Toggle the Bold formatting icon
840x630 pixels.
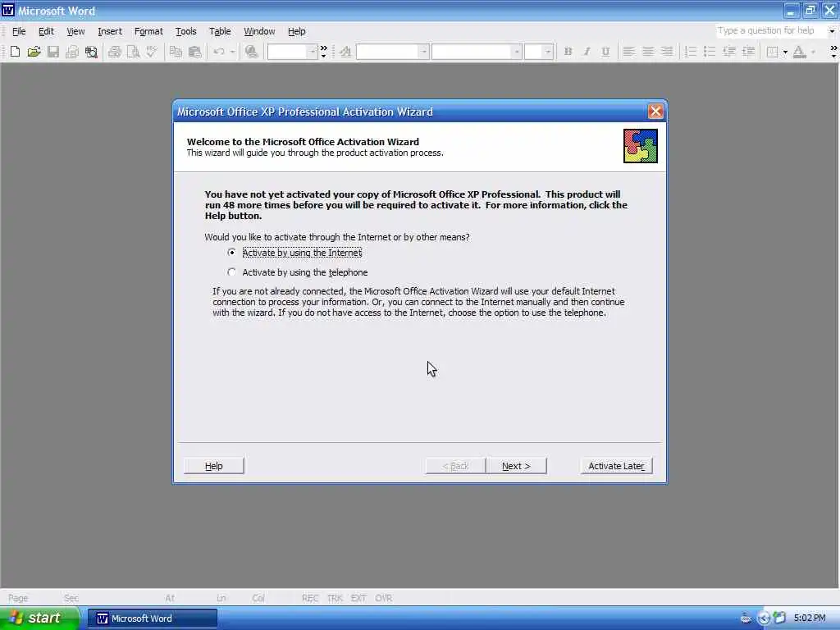568,52
